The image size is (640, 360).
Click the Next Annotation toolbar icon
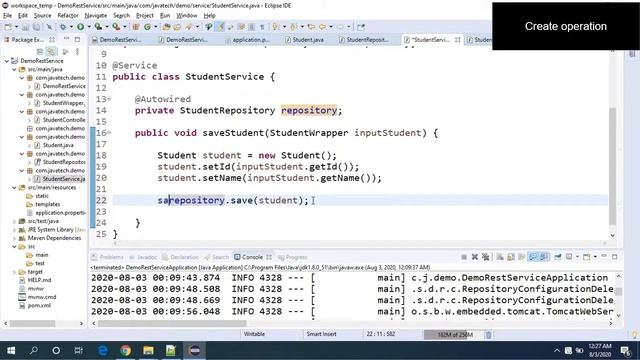pyautogui.click(x=276, y=27)
